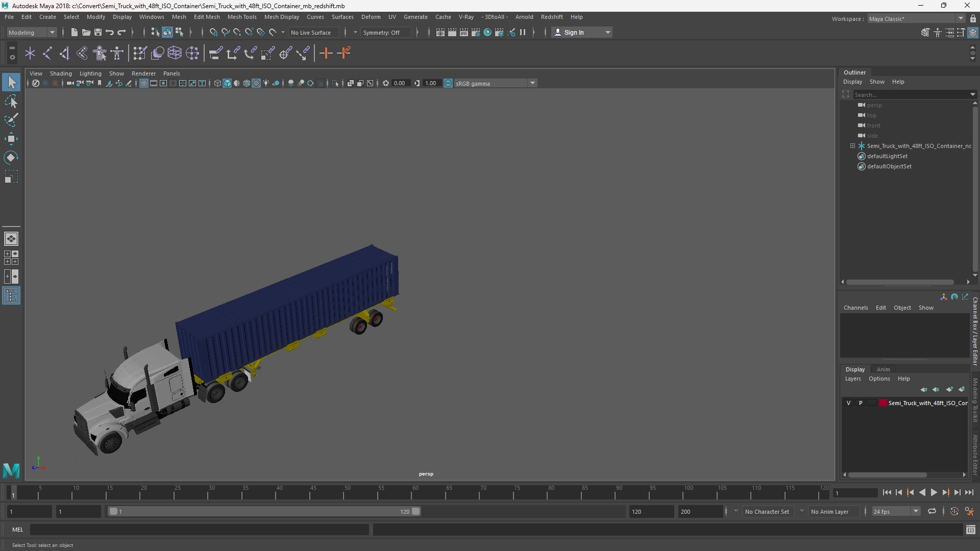Open the Sign In dropdown
The image size is (980, 551).
[582, 32]
